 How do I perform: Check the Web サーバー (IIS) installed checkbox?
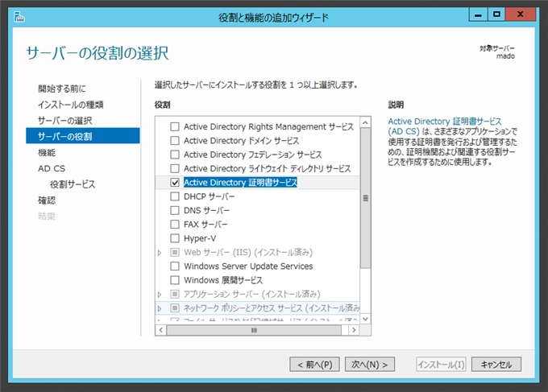pos(175,252)
